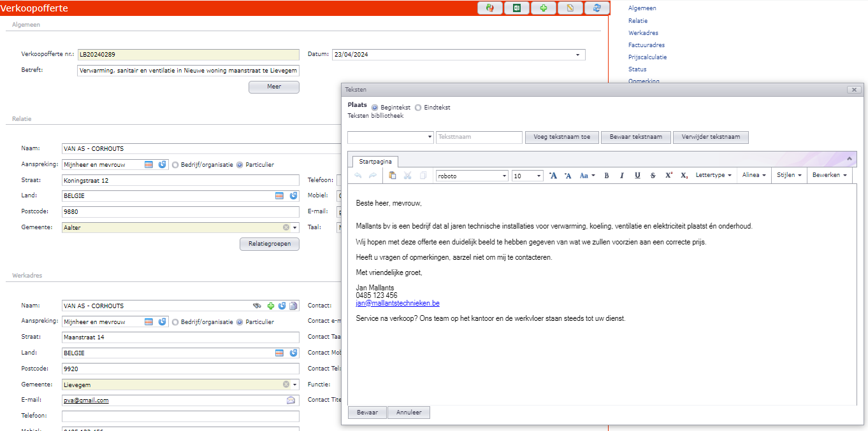Expand the Aalter Gemeente dropdown arrow
868x431 pixels.
[x=294, y=227]
